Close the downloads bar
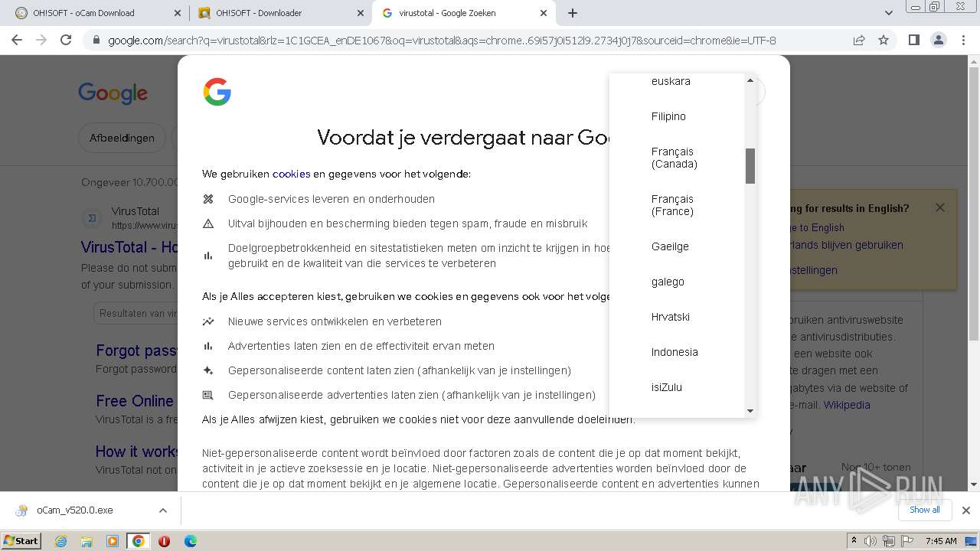This screenshot has height=551, width=980. click(x=965, y=510)
